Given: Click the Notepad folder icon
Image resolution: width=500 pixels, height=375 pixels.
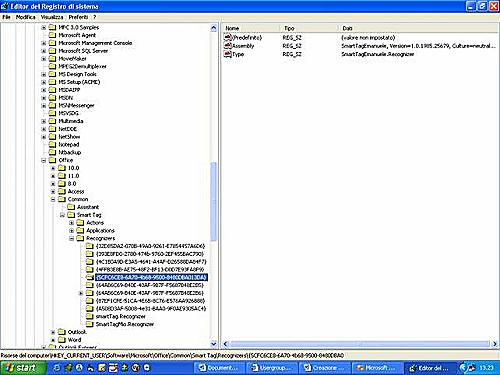Looking at the screenshot, I should pyautogui.click(x=53, y=144).
